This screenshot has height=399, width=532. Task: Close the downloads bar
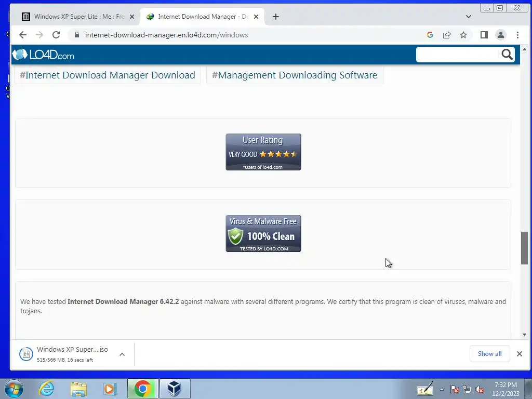(x=520, y=354)
